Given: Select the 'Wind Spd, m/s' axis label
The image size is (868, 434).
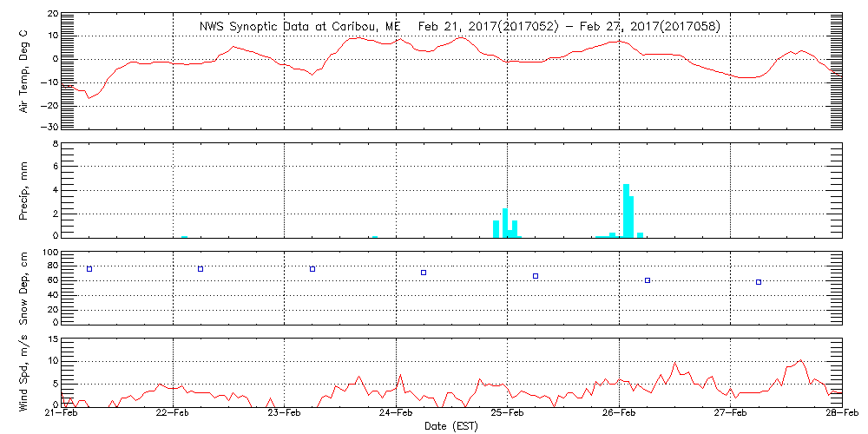Looking at the screenshot, I should pyautogui.click(x=24, y=372).
